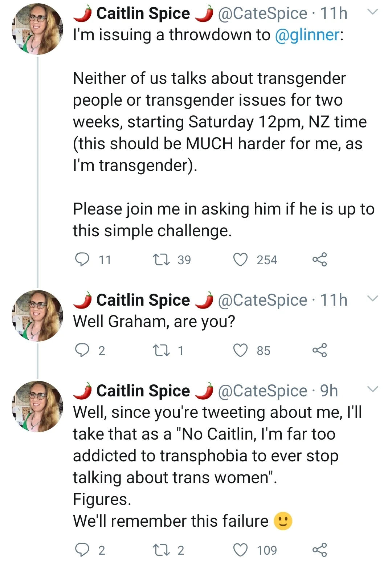Open the @CateSpice handle on the first tweet
This screenshot has height=563, width=392.
pyautogui.click(x=262, y=13)
